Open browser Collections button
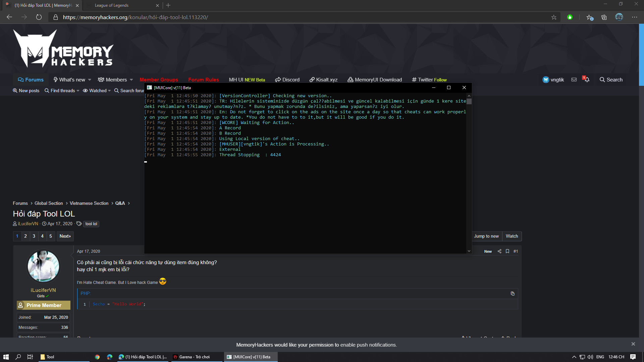Viewport: 644px width, 362px height. coord(604,17)
